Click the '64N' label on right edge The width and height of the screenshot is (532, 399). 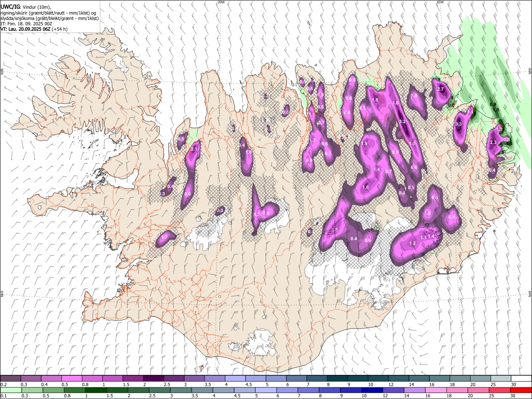[530, 293]
